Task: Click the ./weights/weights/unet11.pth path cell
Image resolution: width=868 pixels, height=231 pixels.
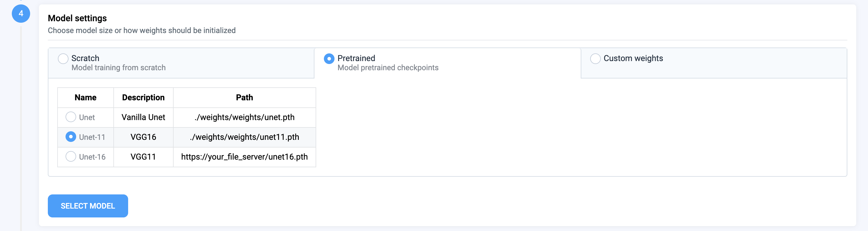Action: 244,137
